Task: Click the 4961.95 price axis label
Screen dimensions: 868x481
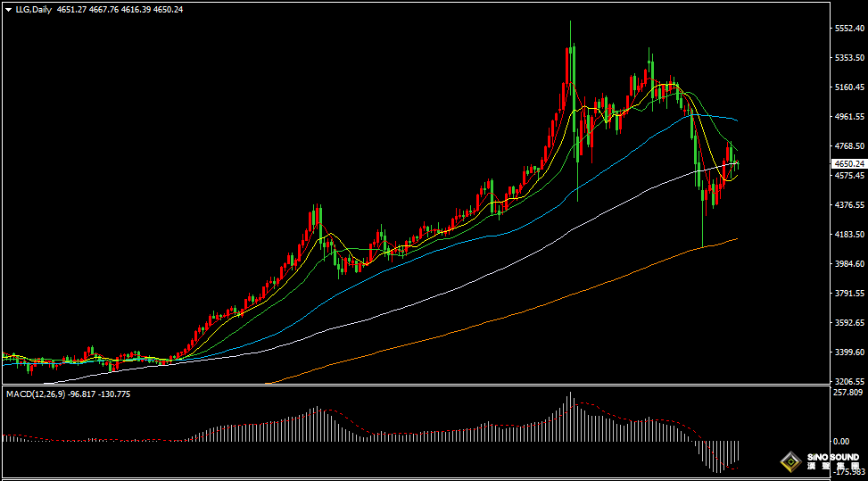Action: pos(848,117)
